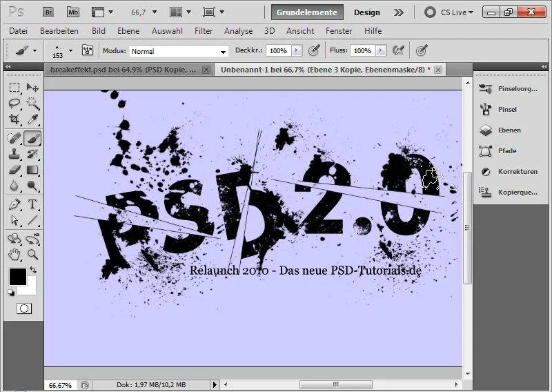552x392 pixels.
Task: Show more workspaces with double chevron
Action: pyautogui.click(x=399, y=12)
